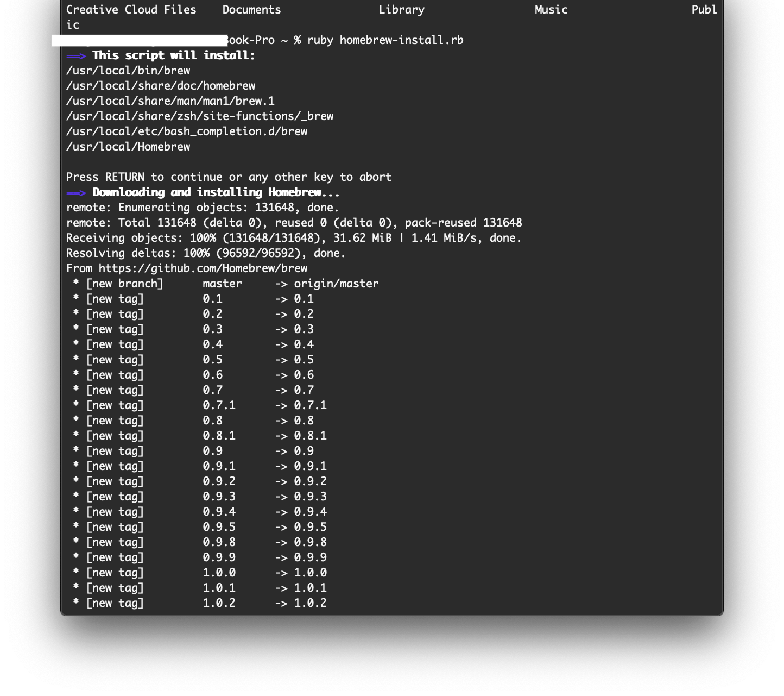The image size is (784, 696).
Task: Click the new tag 0.3 row
Action: (x=193, y=329)
